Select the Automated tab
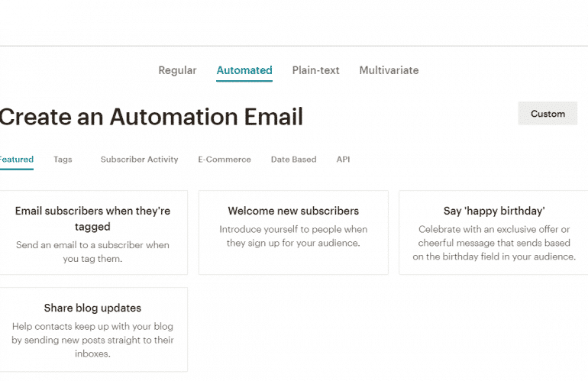This screenshot has height=381, width=588. tap(244, 70)
